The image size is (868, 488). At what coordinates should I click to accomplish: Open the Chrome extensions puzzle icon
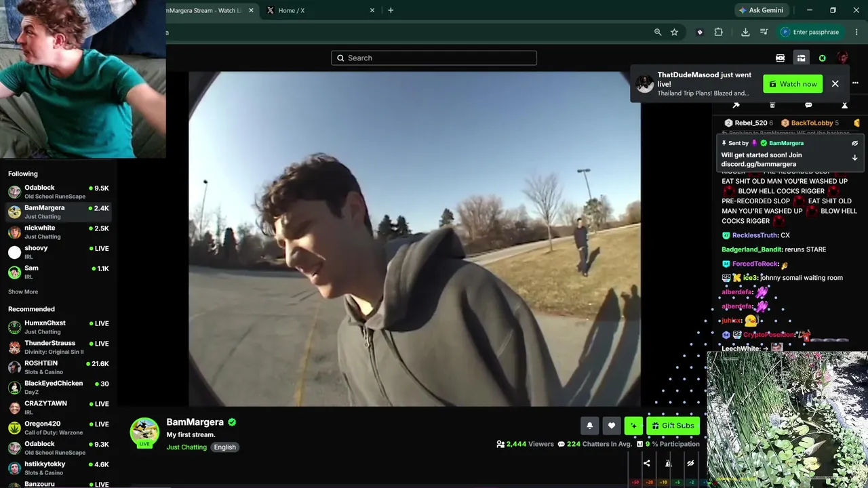pyautogui.click(x=719, y=32)
